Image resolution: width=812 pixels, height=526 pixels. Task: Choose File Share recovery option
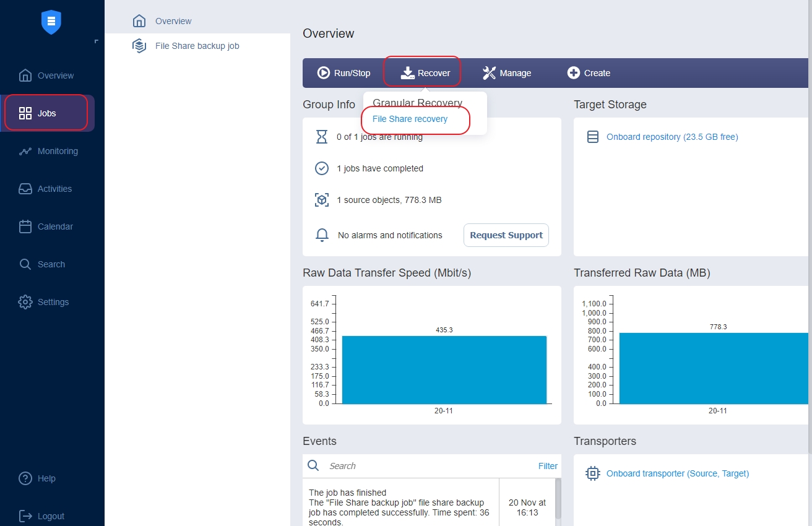410,119
